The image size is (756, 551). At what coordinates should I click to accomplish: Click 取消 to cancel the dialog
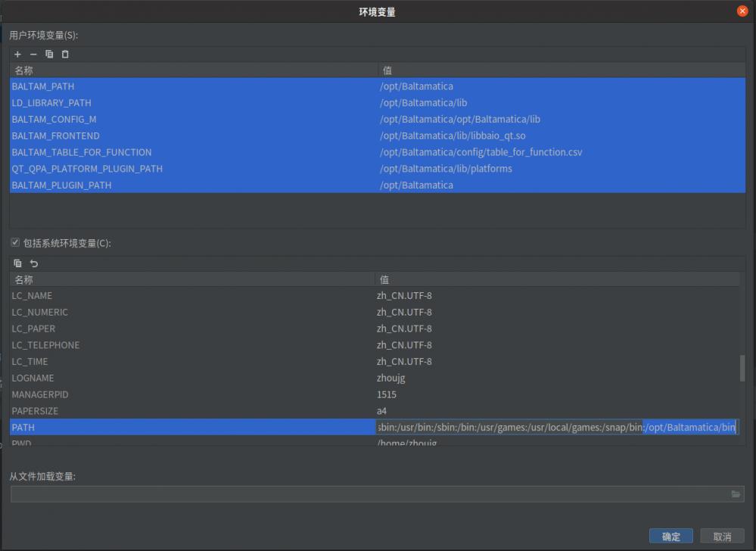pyautogui.click(x=722, y=536)
